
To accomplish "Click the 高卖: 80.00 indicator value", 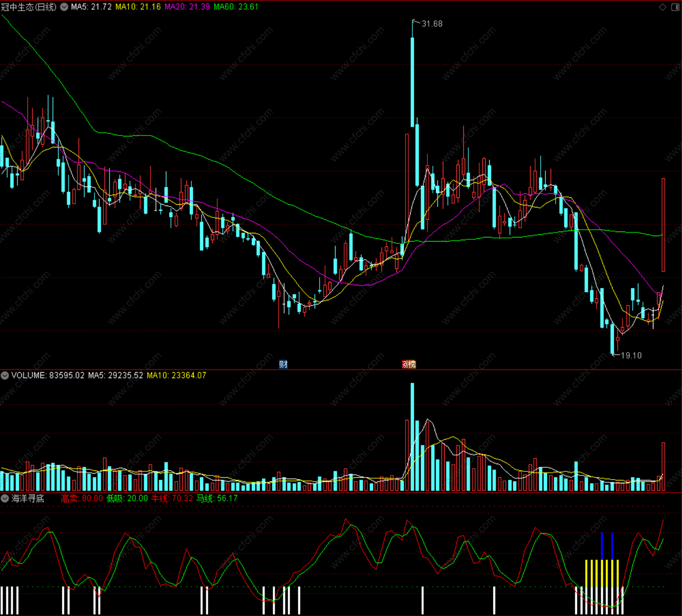I will click(x=82, y=498).
